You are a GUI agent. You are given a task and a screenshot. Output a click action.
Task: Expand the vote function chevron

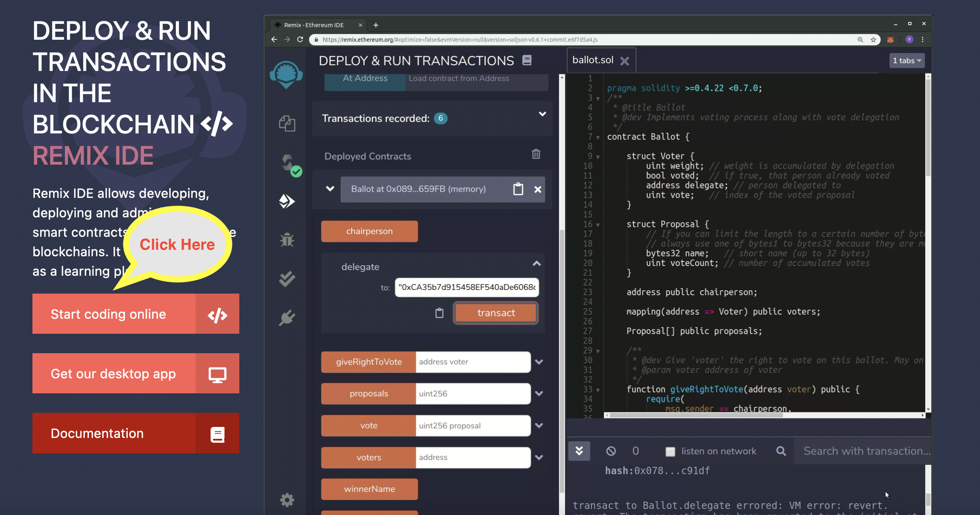coord(539,425)
